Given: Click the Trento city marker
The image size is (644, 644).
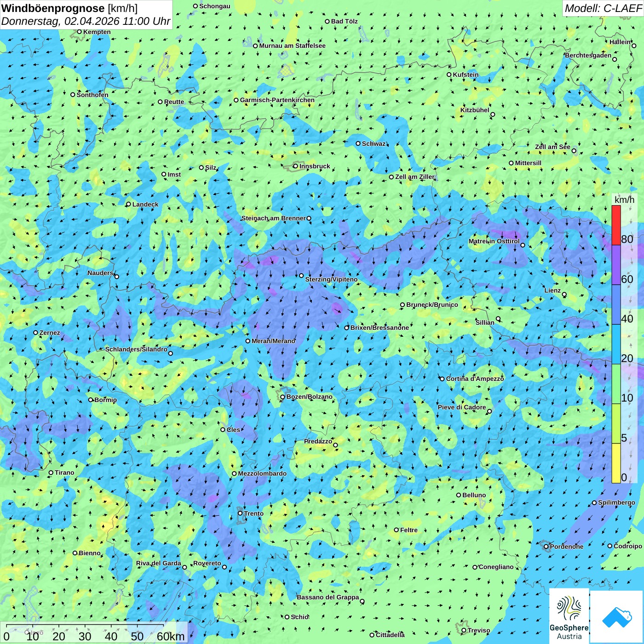Looking at the screenshot, I should click(x=240, y=513).
